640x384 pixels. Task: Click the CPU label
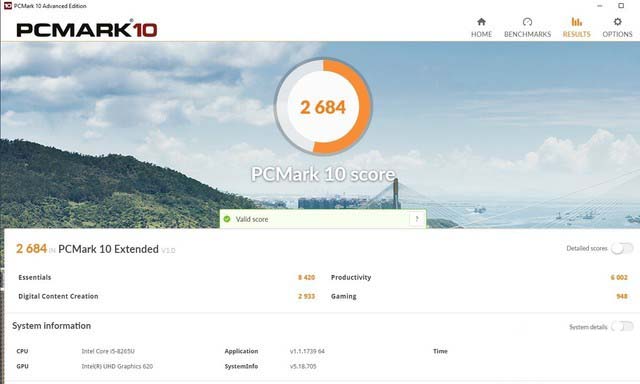click(22, 351)
